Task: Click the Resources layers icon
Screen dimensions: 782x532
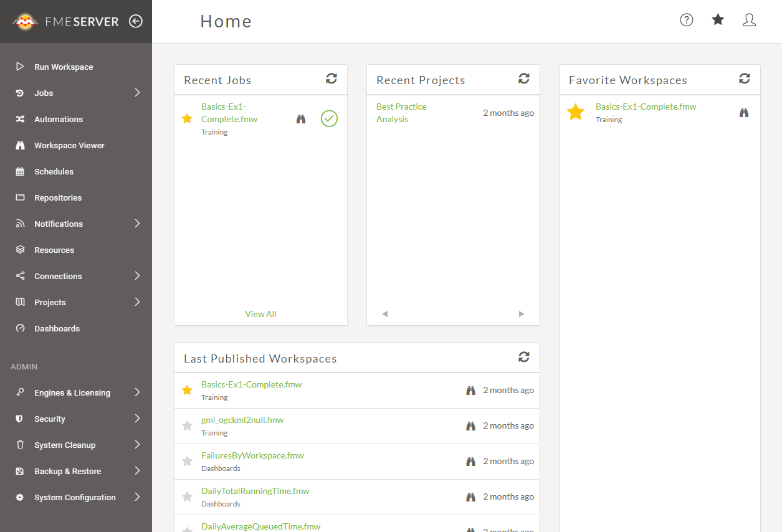Action: (20, 250)
